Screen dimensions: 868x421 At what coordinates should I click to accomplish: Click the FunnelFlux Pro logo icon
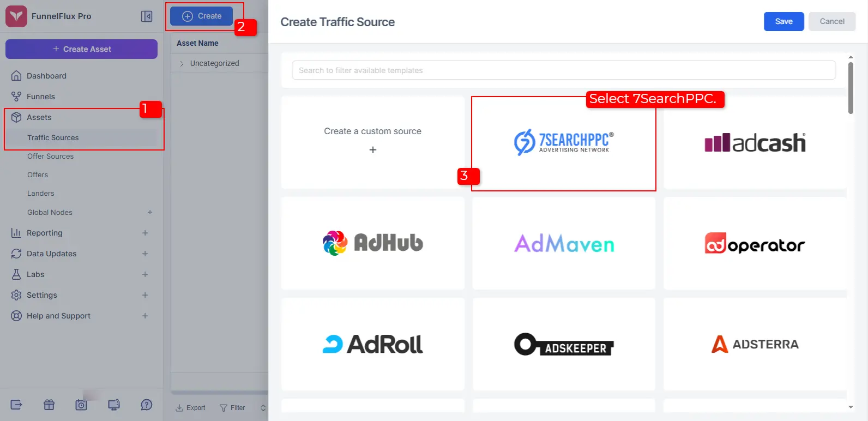pyautogui.click(x=16, y=16)
